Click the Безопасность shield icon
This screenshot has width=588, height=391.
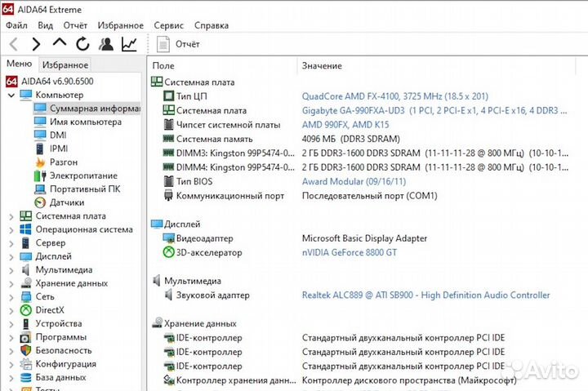pyautogui.click(x=25, y=350)
